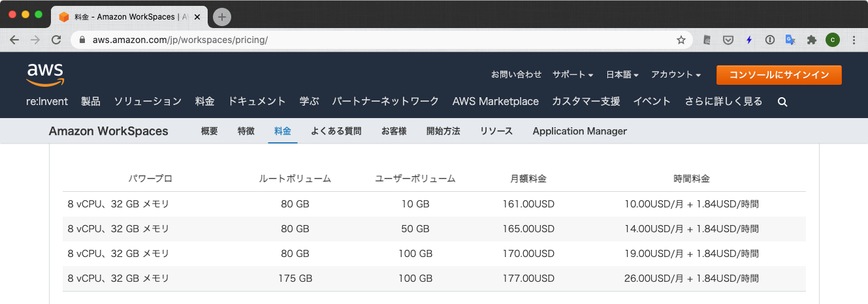Expand the アカウント dropdown
Screen dimensions: 868x304
(676, 74)
